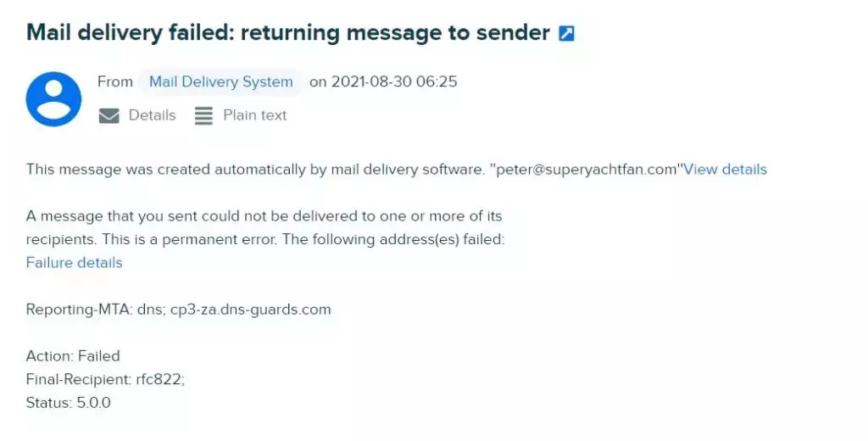Click the peter@superyachtfan.com address text

[x=587, y=170]
